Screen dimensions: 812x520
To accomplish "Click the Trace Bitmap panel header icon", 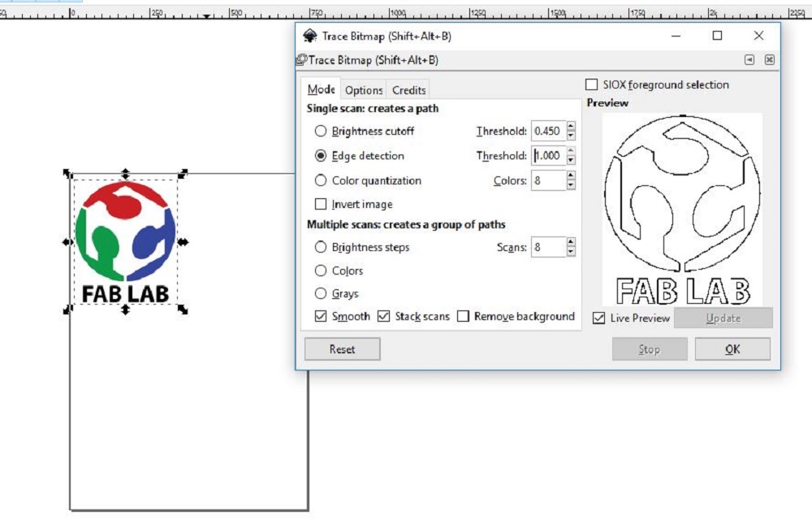I will point(301,60).
